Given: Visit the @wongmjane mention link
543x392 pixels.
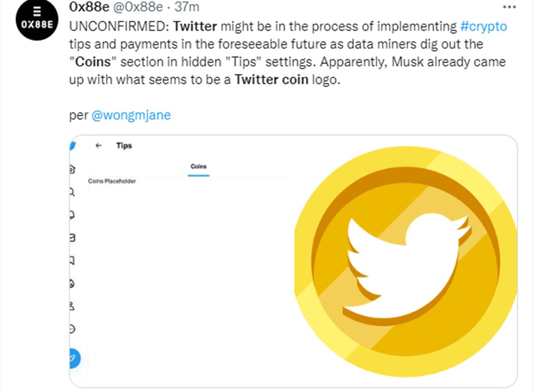Looking at the screenshot, I should 131,115.
